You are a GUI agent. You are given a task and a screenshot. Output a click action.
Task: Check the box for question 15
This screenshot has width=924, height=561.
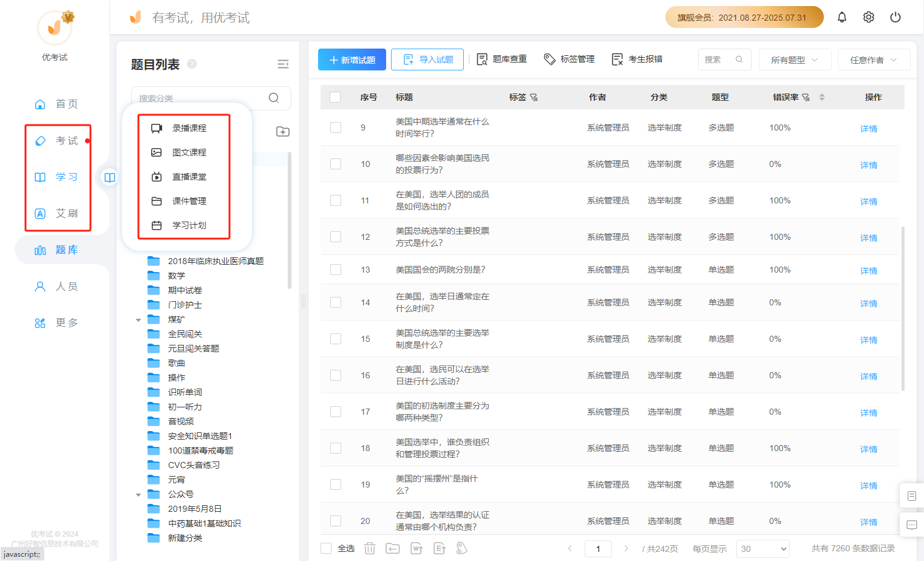pos(336,339)
